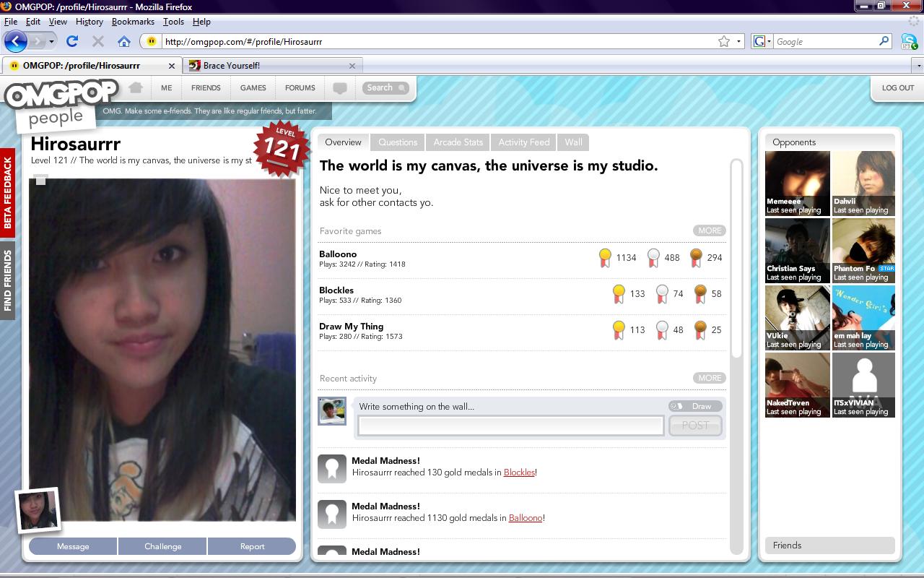Click the Report button
Viewport: 924px width, 578px height.
[x=252, y=546]
